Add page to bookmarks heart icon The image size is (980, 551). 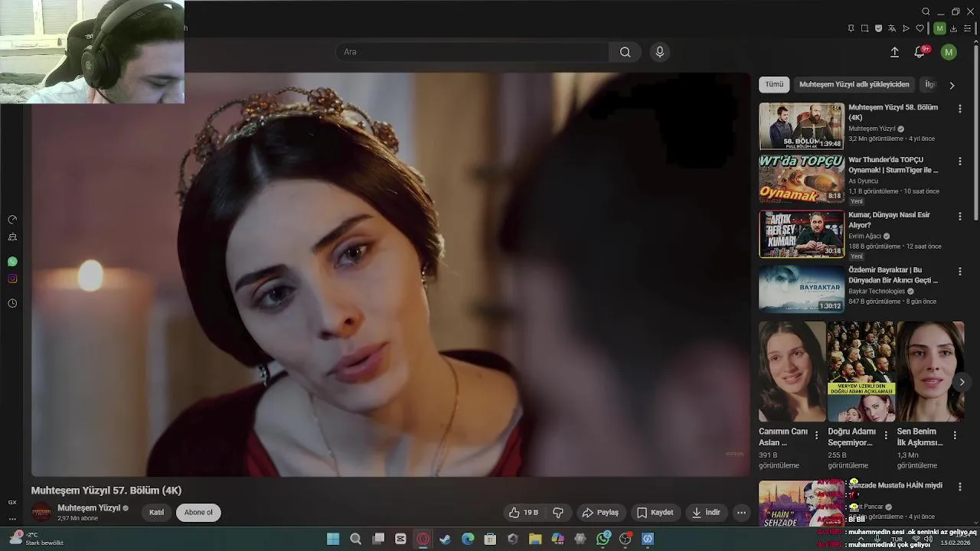click(920, 28)
